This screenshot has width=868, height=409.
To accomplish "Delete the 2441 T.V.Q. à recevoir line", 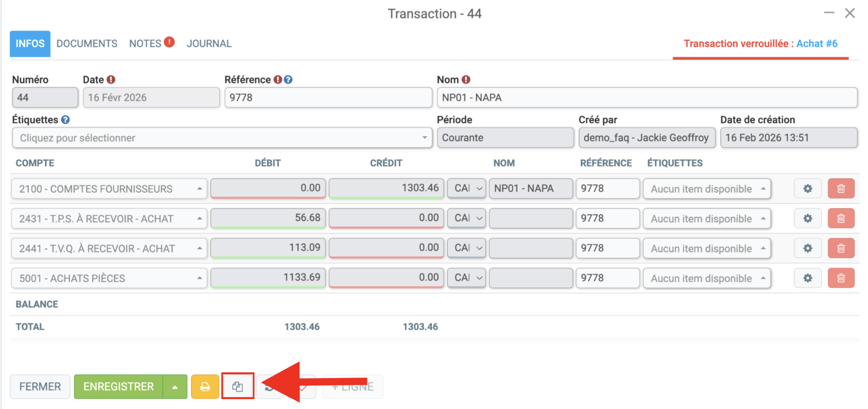I will (841, 248).
